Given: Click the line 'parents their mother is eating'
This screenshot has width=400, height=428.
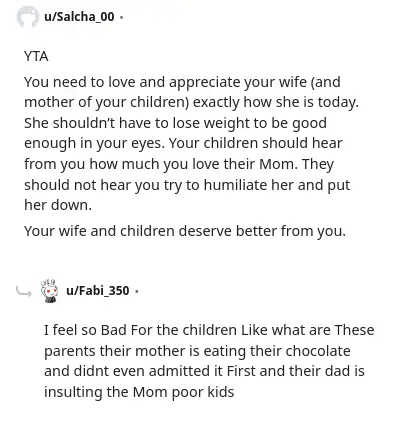Looking at the screenshot, I should pos(197,351).
